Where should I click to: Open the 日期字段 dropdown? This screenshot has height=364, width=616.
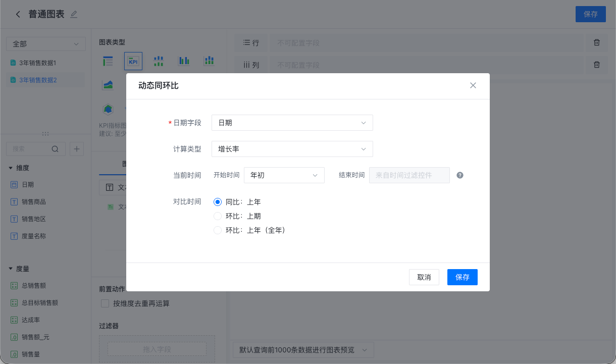(292, 123)
